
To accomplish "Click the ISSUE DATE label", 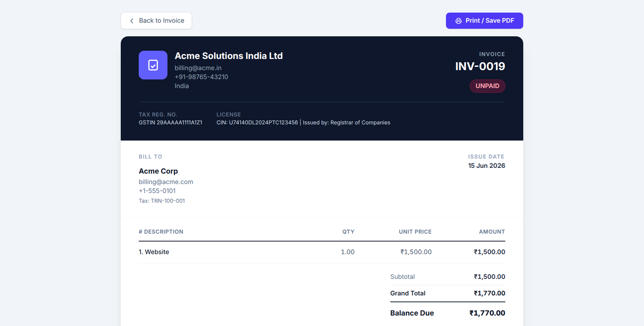I will [x=486, y=157].
